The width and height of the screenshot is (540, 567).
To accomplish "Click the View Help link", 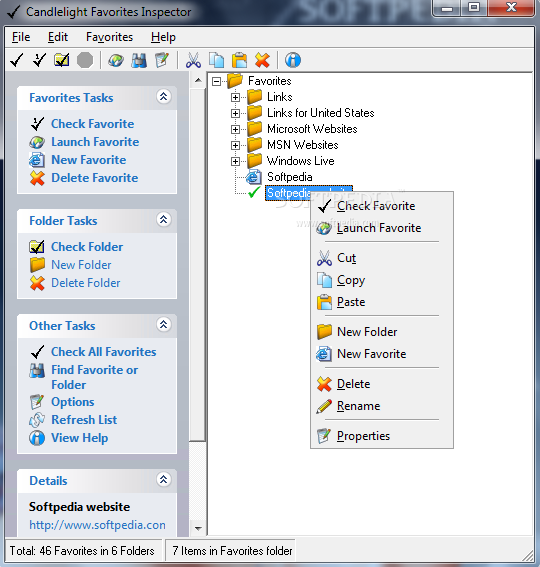I will tap(80, 438).
